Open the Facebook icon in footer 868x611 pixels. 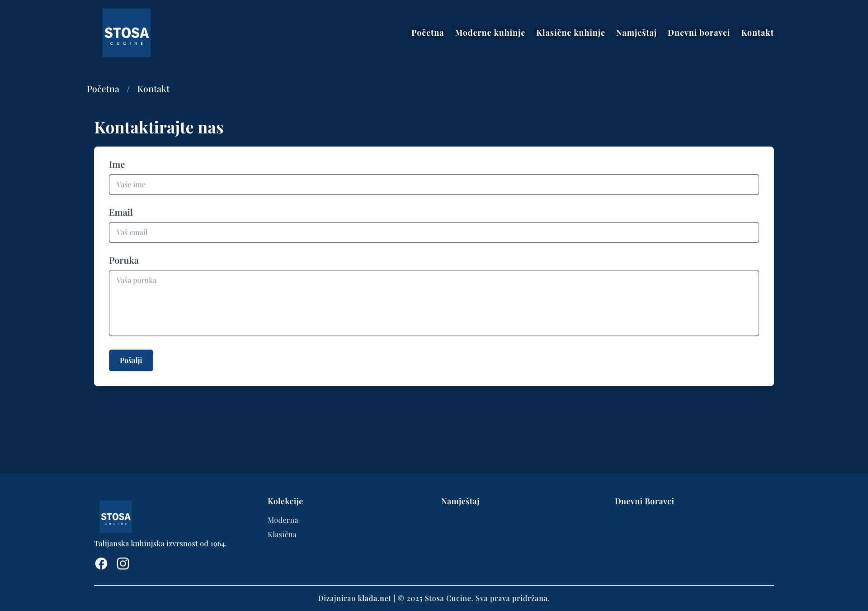(x=101, y=564)
